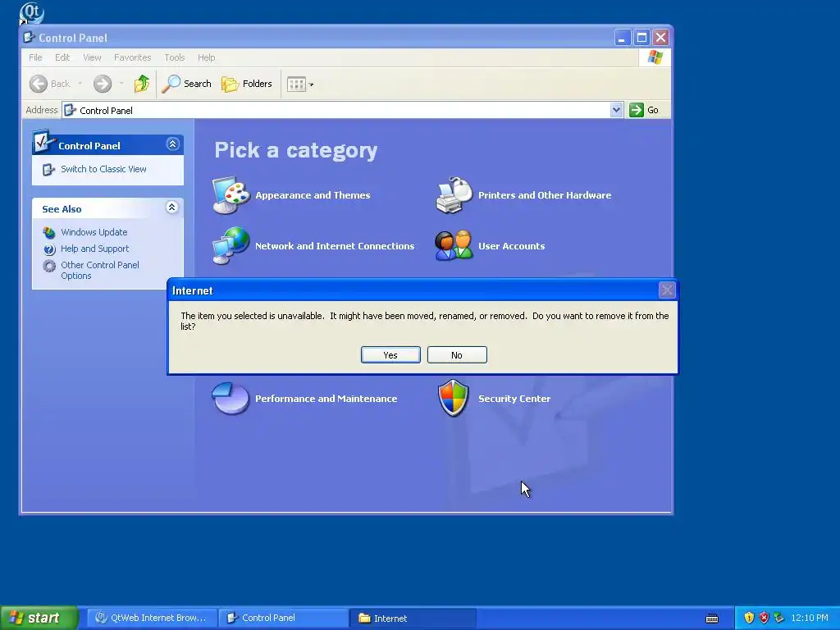Image resolution: width=840 pixels, height=630 pixels.
Task: Open the User Accounts people icon
Action: (x=454, y=246)
